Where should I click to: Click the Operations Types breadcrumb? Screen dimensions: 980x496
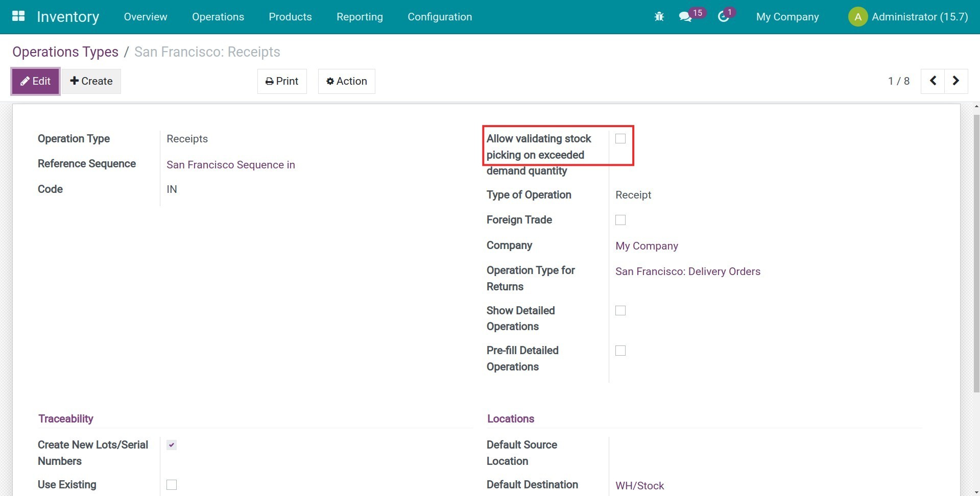point(65,52)
